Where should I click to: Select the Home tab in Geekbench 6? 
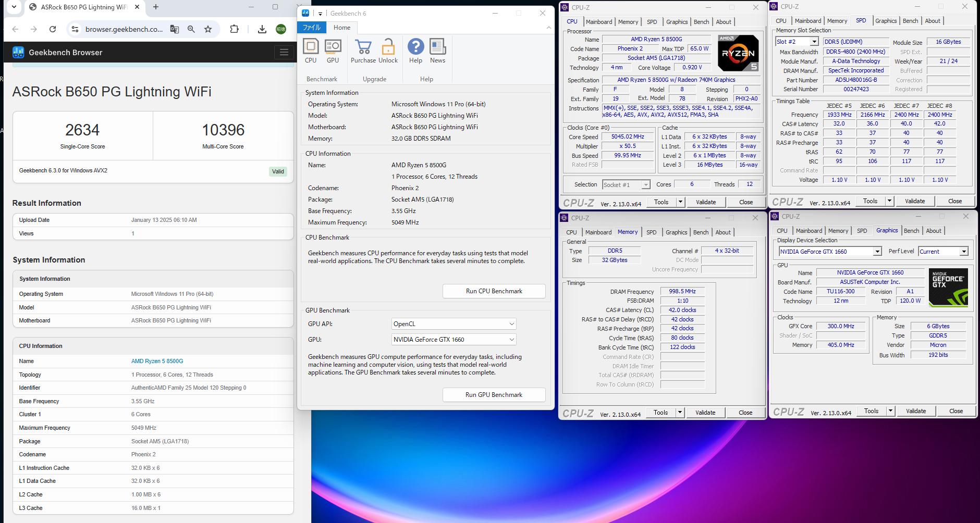point(342,28)
